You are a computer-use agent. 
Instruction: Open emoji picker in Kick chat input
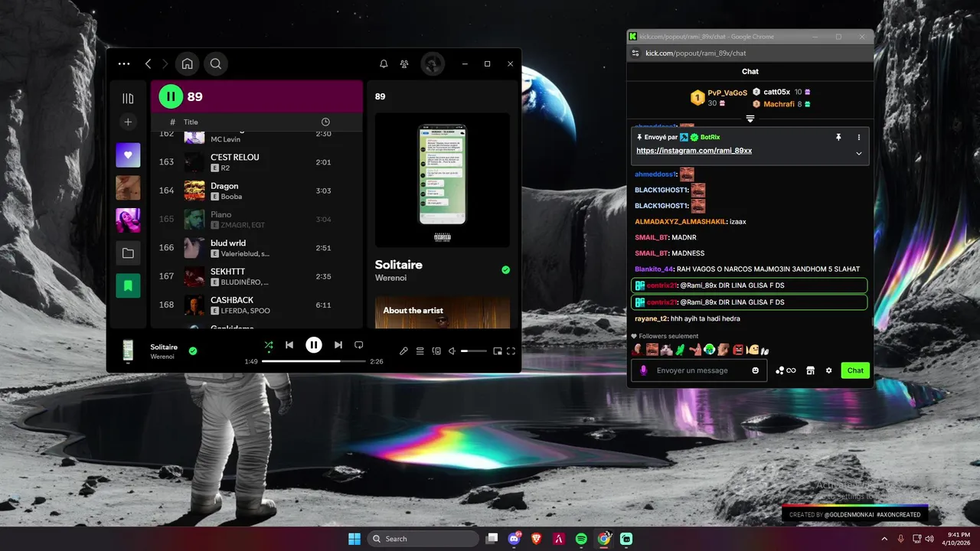click(x=756, y=370)
